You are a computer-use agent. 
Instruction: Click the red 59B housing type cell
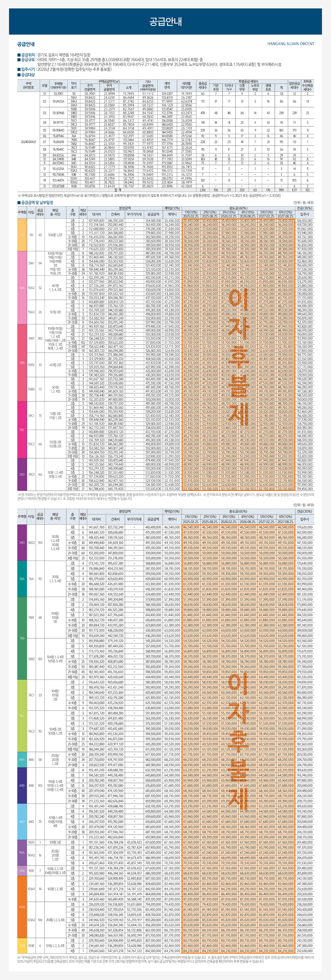[22, 363]
